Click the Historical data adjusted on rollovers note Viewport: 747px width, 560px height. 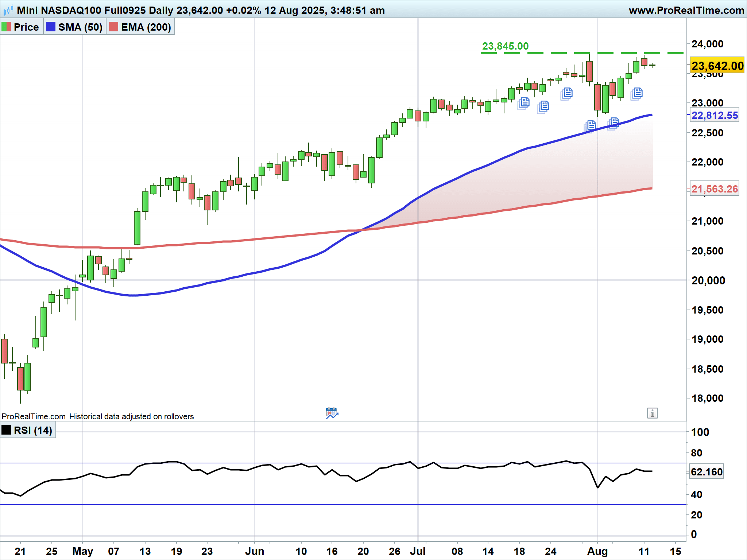(x=132, y=416)
